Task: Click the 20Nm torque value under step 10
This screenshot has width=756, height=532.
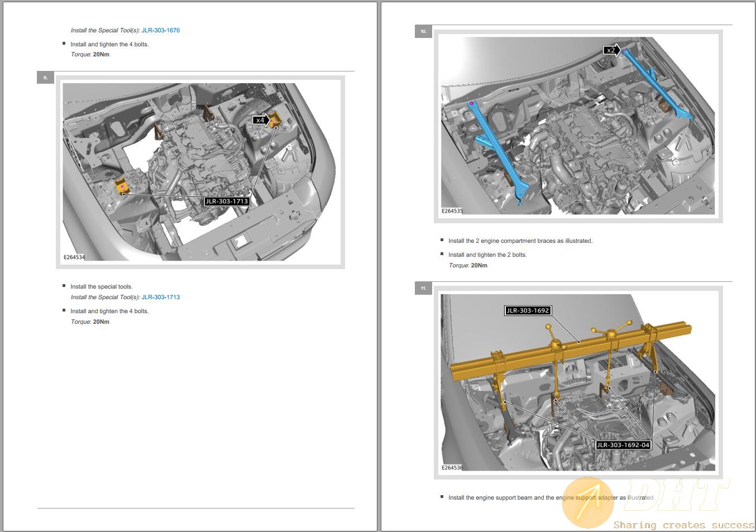Action: [480, 265]
